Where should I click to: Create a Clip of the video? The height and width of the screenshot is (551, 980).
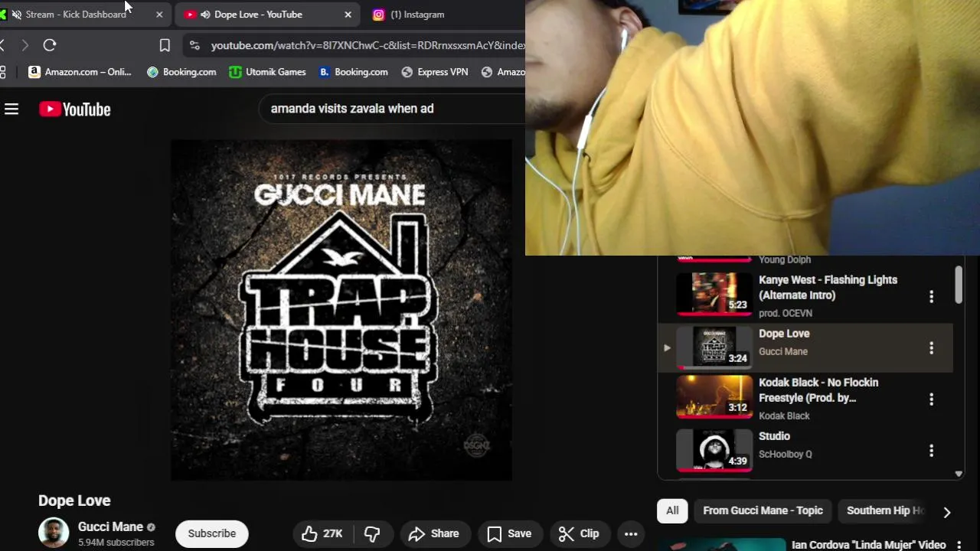click(x=579, y=534)
